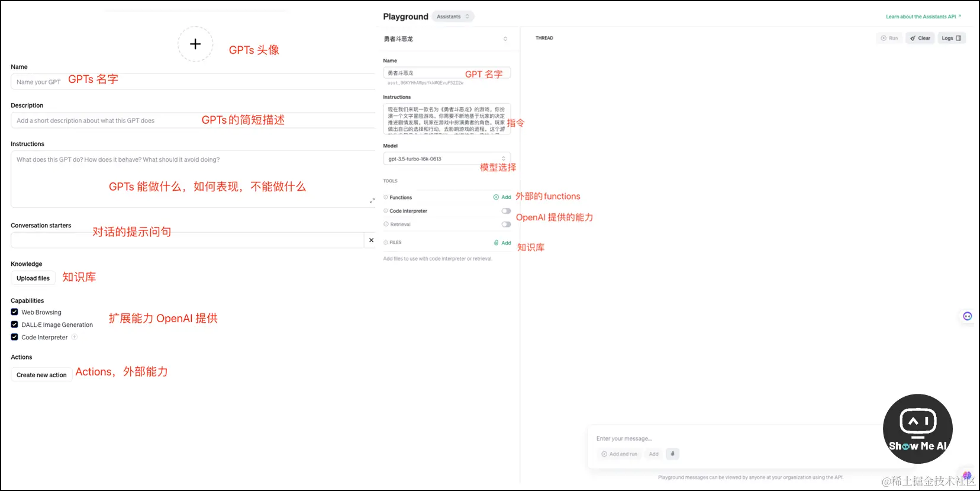Open the Code Interpreter help question icon
The image size is (980, 491).
[x=75, y=337]
